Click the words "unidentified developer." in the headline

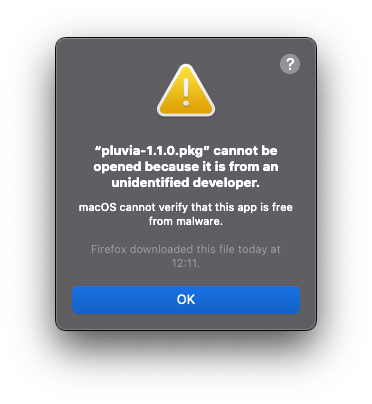pos(186,183)
